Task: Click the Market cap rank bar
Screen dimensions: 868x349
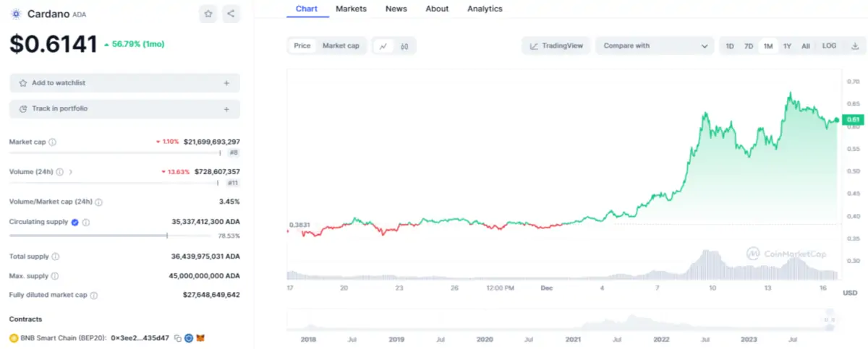Action: point(115,152)
